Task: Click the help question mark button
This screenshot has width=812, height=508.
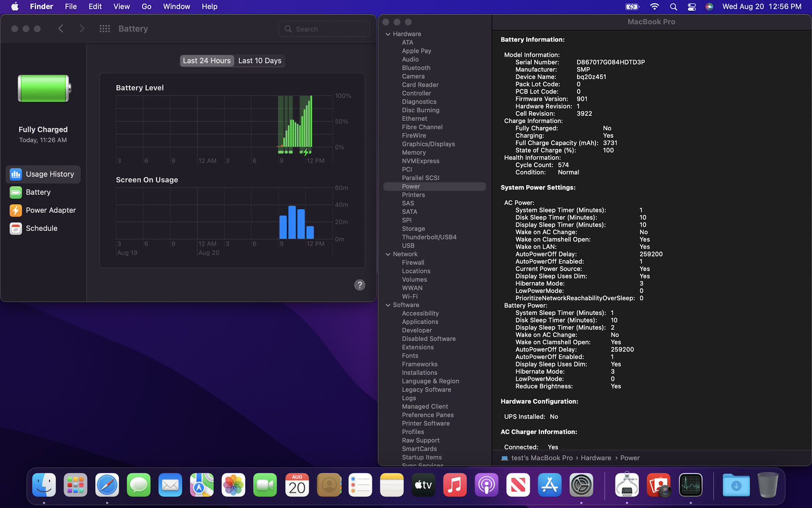Action: point(359,285)
